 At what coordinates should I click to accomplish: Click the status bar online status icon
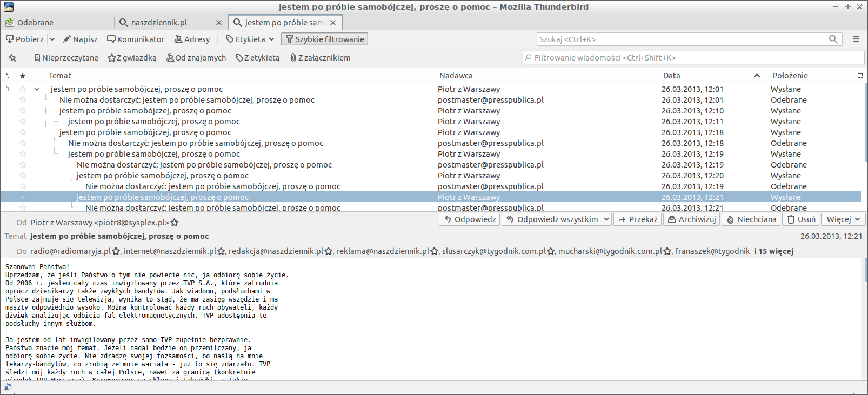click(x=8, y=387)
